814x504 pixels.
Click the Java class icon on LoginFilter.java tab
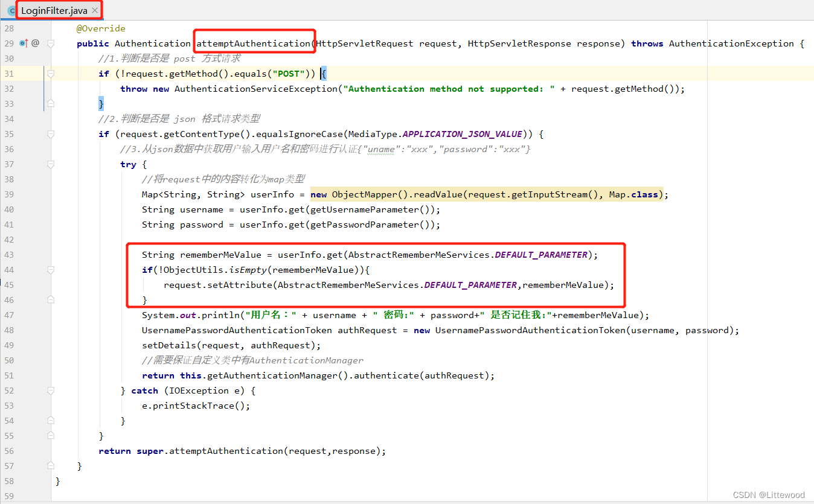point(11,11)
